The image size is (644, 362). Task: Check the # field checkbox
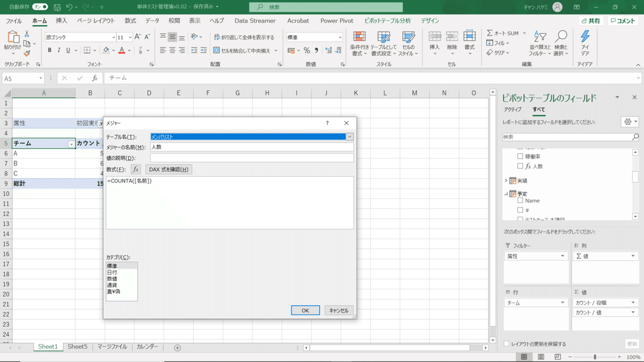click(520, 210)
